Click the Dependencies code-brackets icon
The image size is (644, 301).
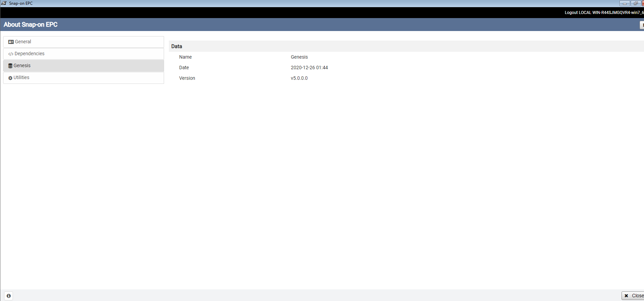11,54
